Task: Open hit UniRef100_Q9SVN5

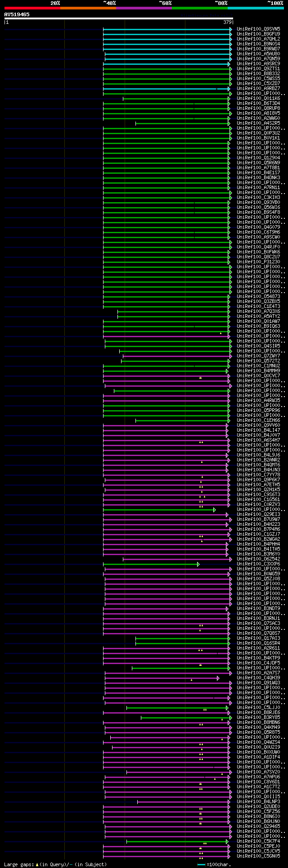Action: pyautogui.click(x=258, y=29)
